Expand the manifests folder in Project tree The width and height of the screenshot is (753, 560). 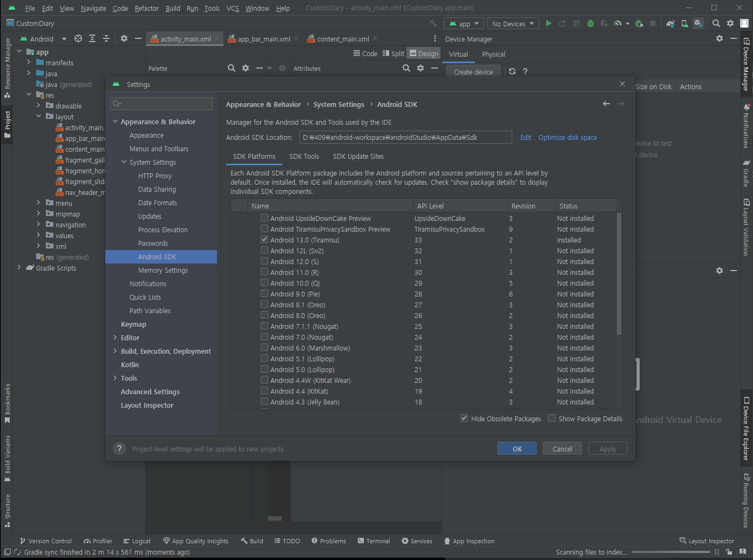point(29,63)
